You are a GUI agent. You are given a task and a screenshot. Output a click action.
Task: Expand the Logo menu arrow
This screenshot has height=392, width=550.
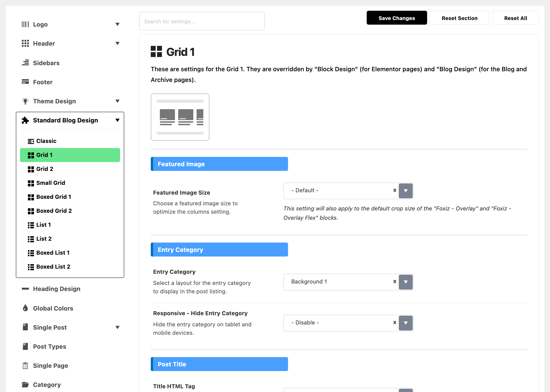(117, 24)
